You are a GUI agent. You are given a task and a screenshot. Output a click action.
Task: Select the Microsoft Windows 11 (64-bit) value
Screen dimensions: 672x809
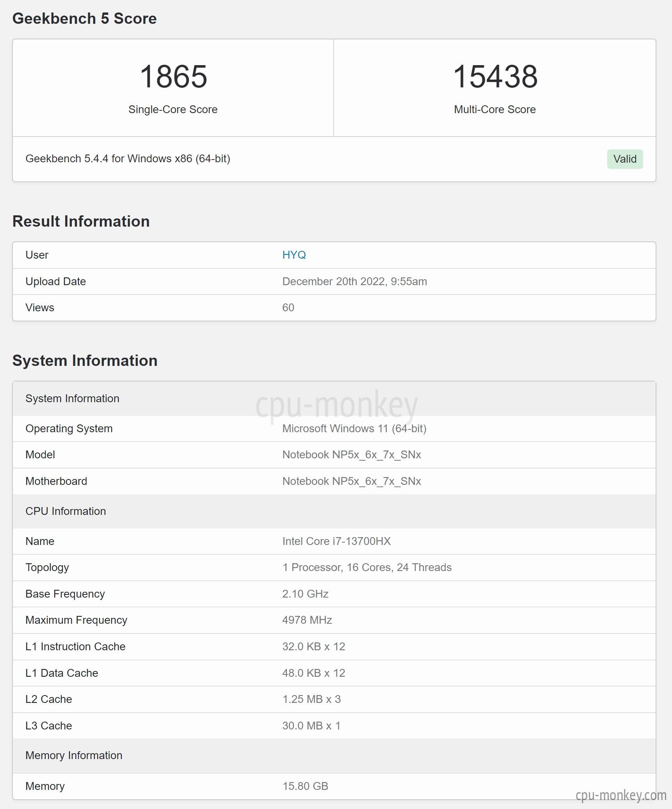354,428
